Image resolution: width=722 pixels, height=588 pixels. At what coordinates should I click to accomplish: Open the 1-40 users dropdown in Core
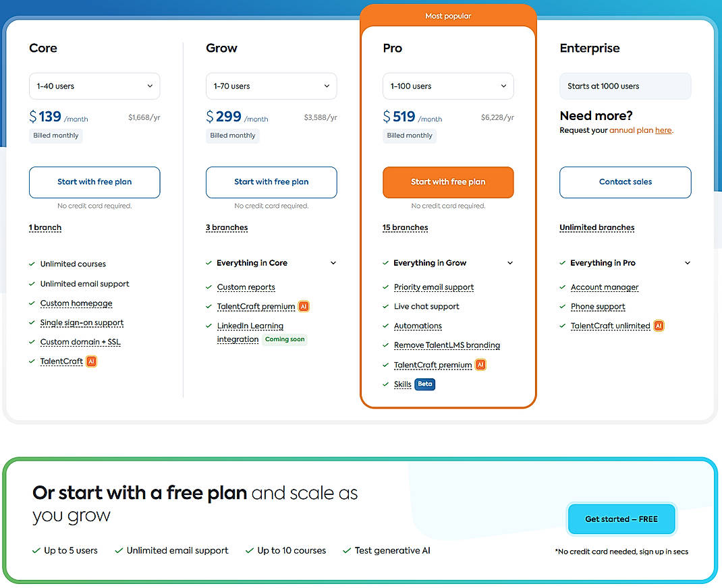94,86
